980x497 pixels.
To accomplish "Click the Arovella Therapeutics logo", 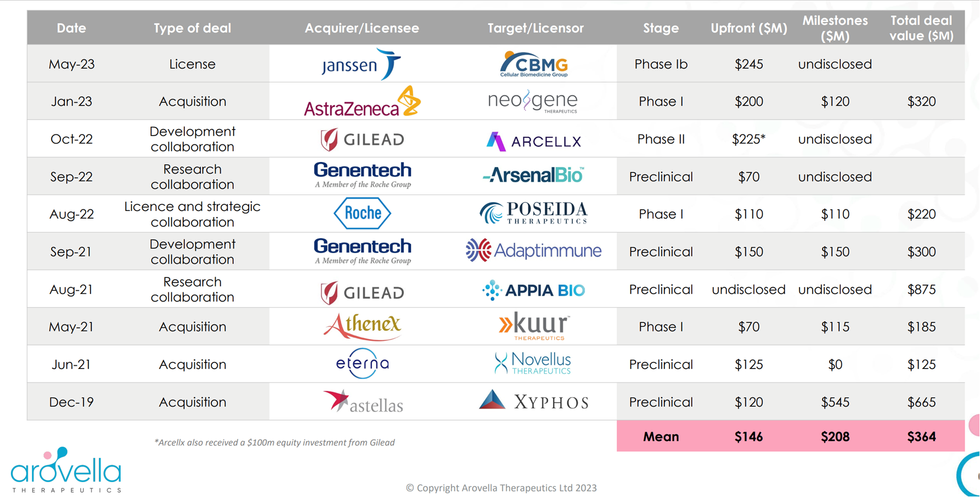I will 66,470.
